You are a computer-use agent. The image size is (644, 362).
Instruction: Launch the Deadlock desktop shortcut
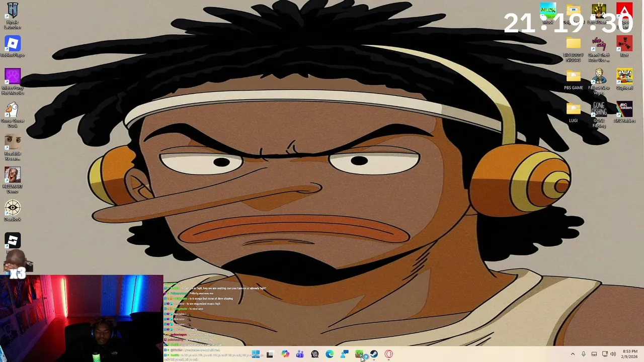coord(13,211)
